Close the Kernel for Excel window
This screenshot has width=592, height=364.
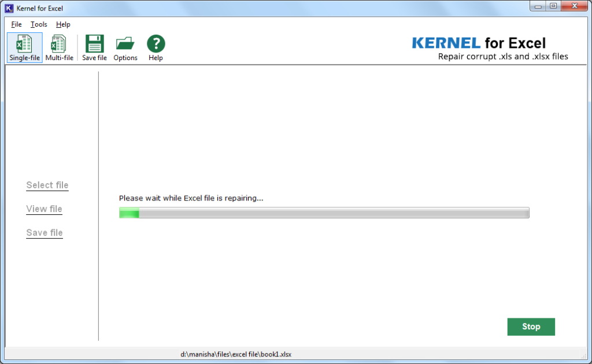pyautogui.click(x=575, y=6)
